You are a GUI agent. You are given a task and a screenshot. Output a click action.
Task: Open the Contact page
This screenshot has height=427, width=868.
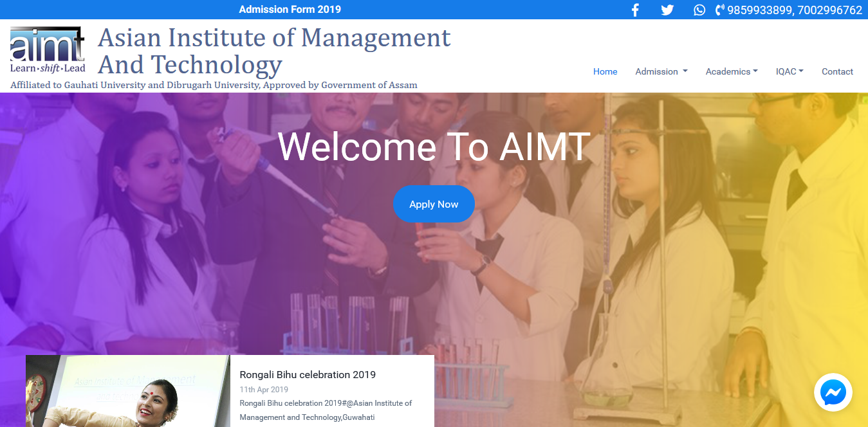[837, 71]
